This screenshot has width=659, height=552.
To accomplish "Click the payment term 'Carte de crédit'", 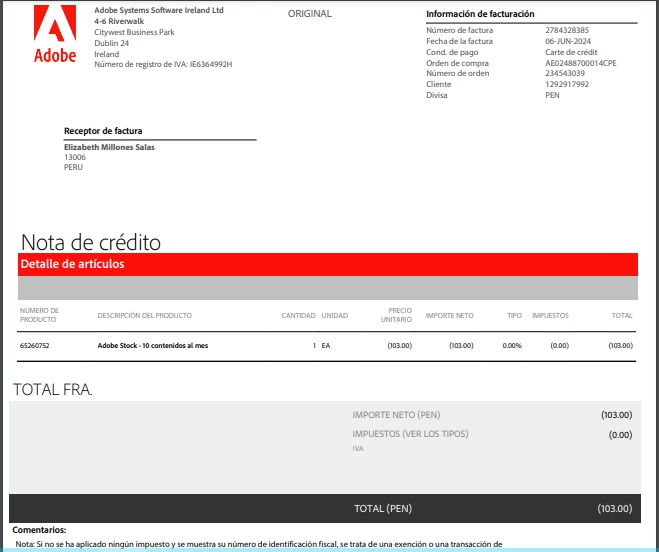I will [571, 52].
